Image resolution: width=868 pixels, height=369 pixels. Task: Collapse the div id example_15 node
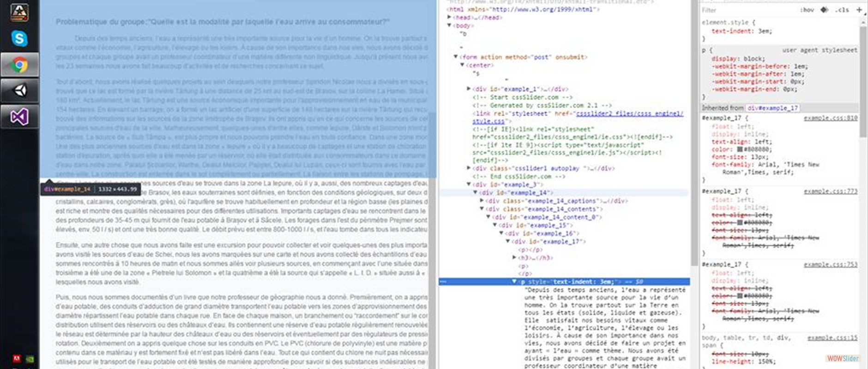(x=494, y=225)
